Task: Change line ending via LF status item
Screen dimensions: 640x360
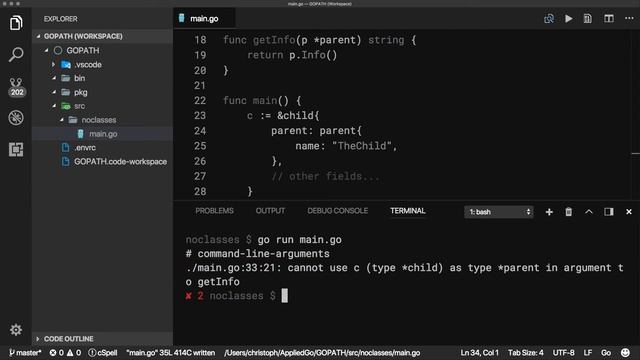Action: point(588,353)
